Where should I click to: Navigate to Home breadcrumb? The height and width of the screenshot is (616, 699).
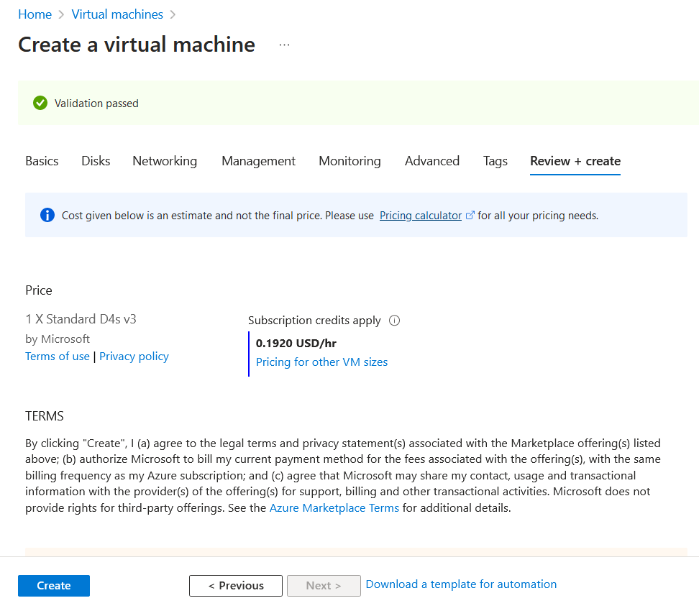(x=35, y=14)
